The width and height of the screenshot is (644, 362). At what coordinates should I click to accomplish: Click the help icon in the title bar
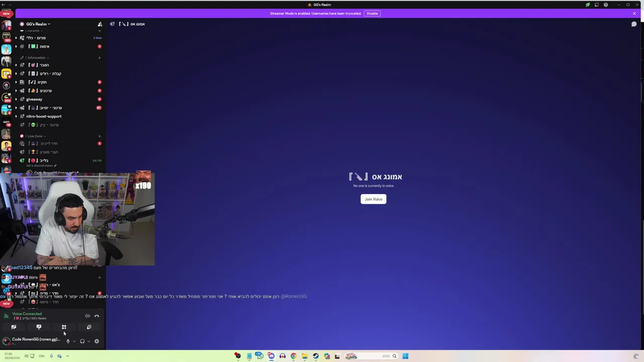point(606,5)
